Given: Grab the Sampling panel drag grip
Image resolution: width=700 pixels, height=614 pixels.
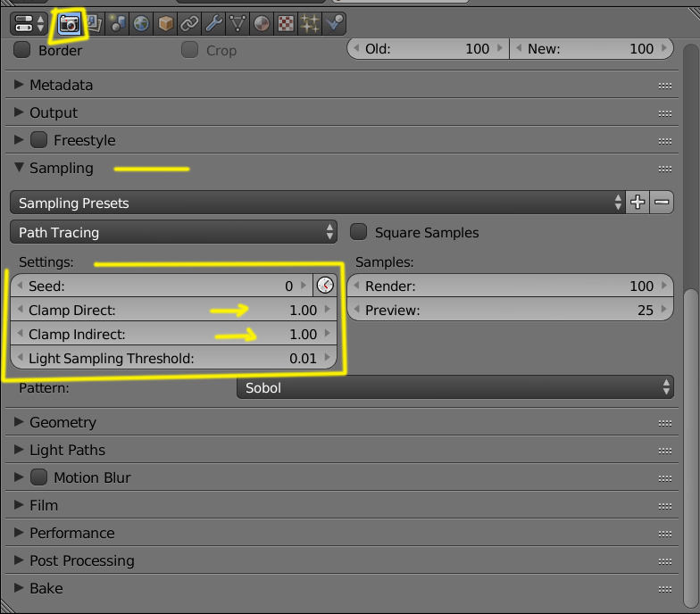Looking at the screenshot, I should pyautogui.click(x=664, y=170).
